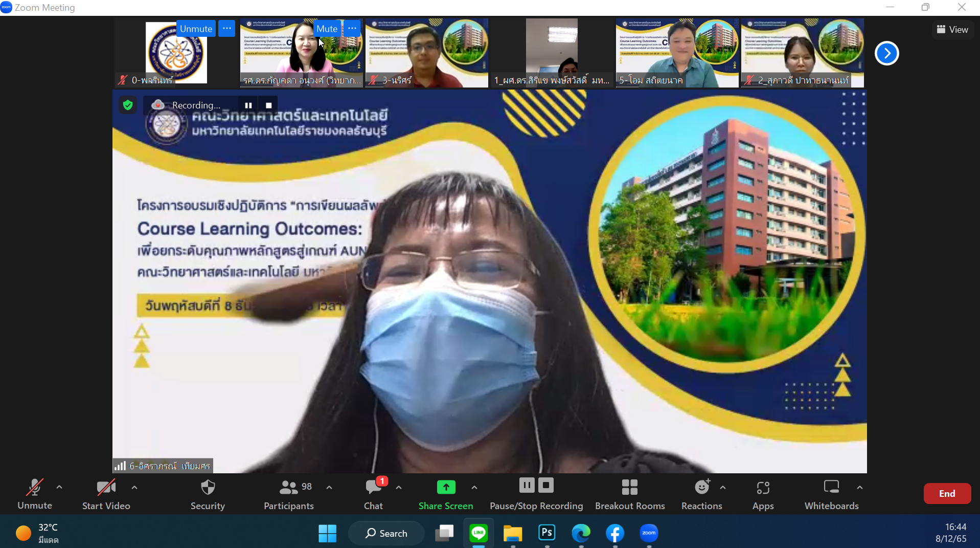
Task: Open audio options arrow beside Unmute
Action: point(59,488)
